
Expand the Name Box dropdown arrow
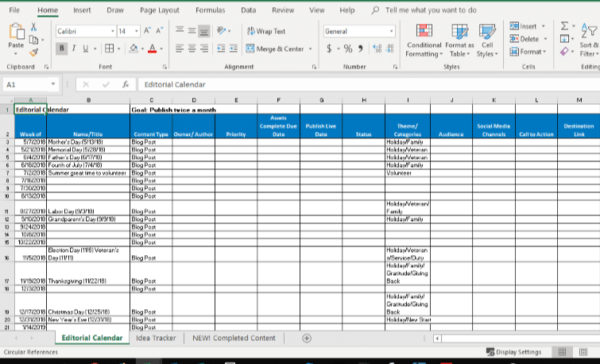coord(53,84)
